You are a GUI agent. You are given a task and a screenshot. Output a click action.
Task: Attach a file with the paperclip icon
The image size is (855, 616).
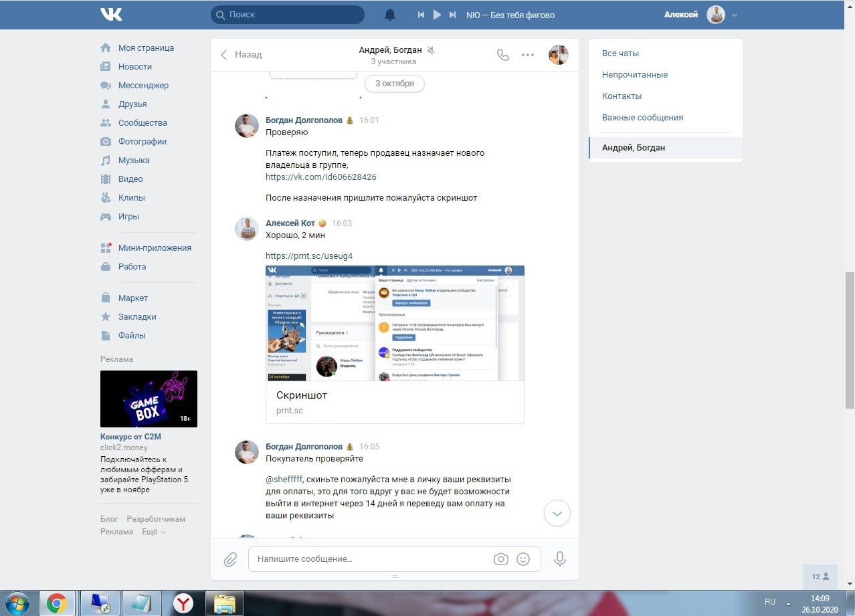tap(230, 559)
